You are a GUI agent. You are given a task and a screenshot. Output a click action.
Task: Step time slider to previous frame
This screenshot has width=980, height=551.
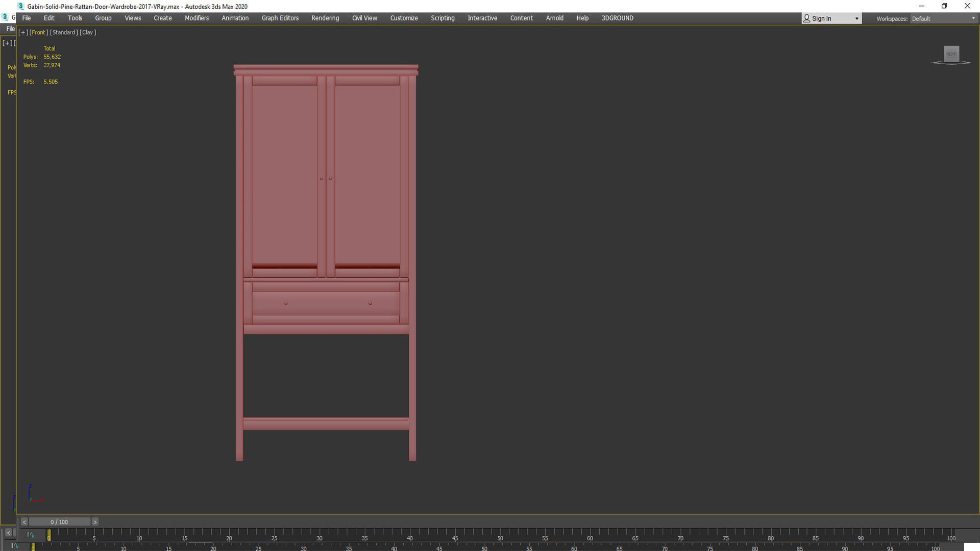coord(24,522)
